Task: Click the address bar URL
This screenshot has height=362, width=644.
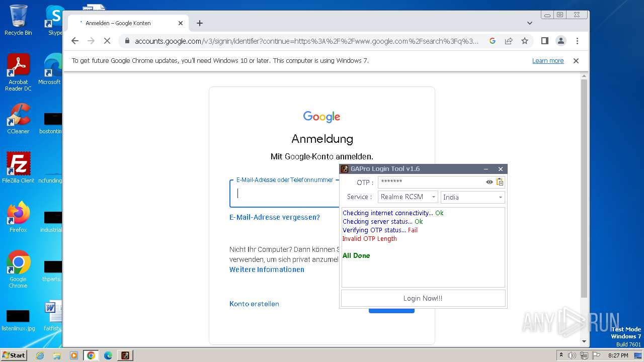Action: pos(306,41)
